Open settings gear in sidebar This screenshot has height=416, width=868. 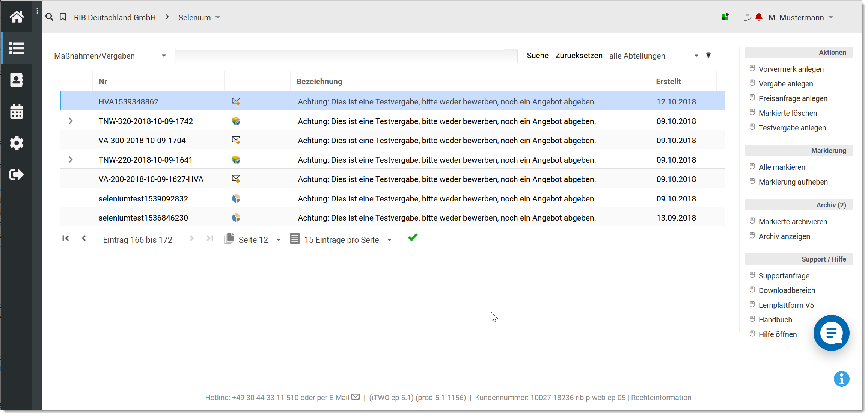pyautogui.click(x=17, y=143)
